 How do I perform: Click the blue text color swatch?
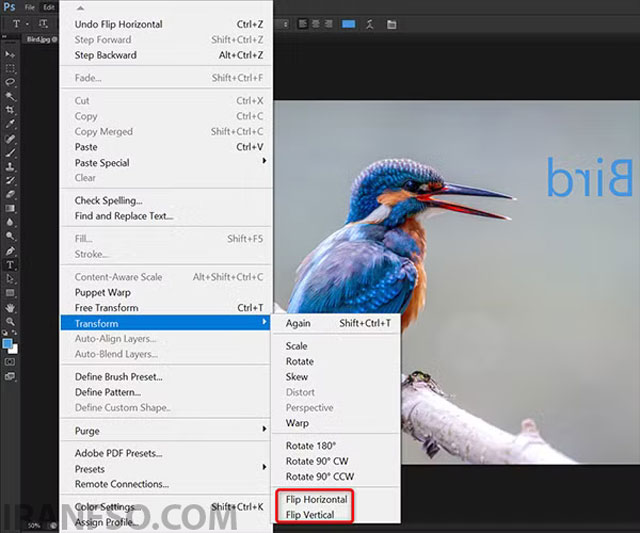[x=348, y=24]
